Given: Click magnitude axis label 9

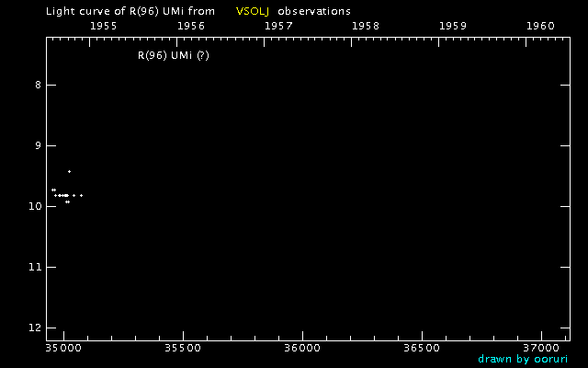Looking at the screenshot, I should pos(38,145).
